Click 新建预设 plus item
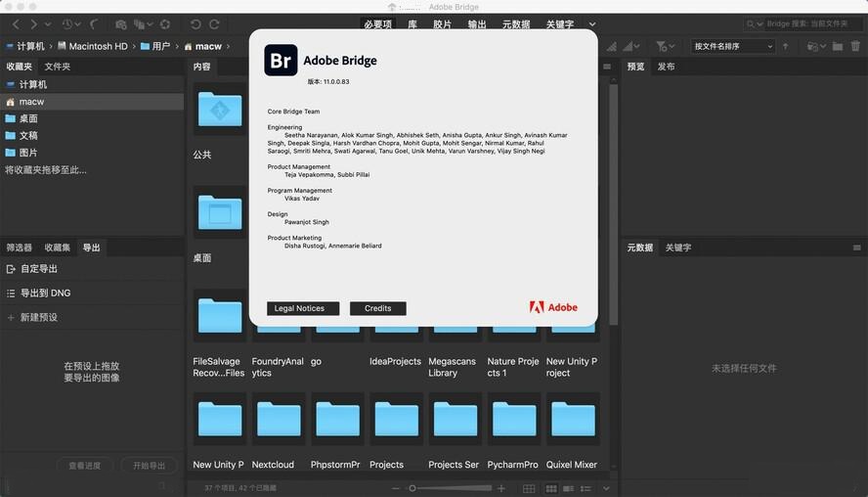This screenshot has width=868, height=497. [32, 318]
